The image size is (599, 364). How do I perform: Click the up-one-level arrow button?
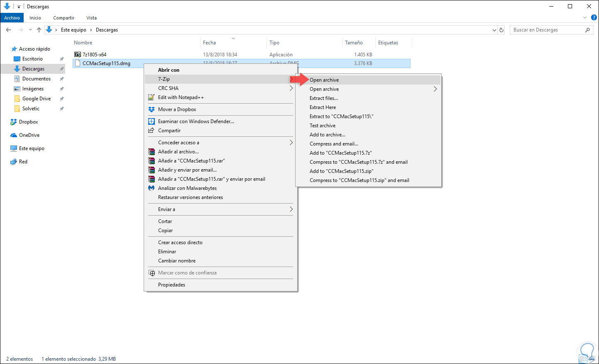click(39, 30)
